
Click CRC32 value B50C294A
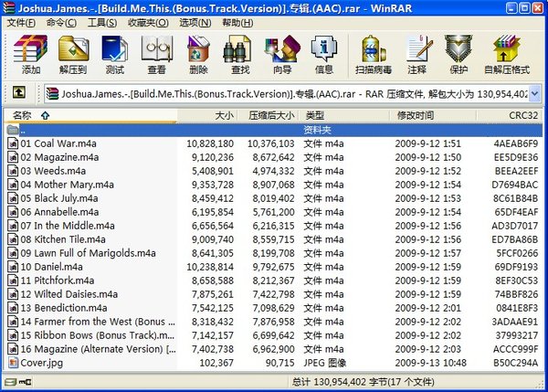tap(515, 363)
